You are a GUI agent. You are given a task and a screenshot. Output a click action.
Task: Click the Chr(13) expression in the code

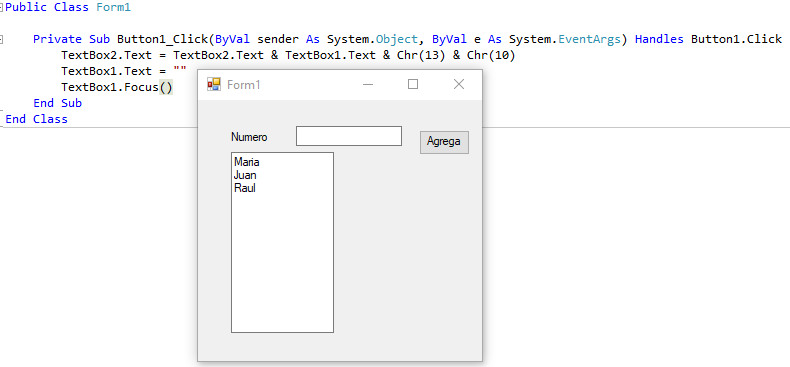[421, 55]
